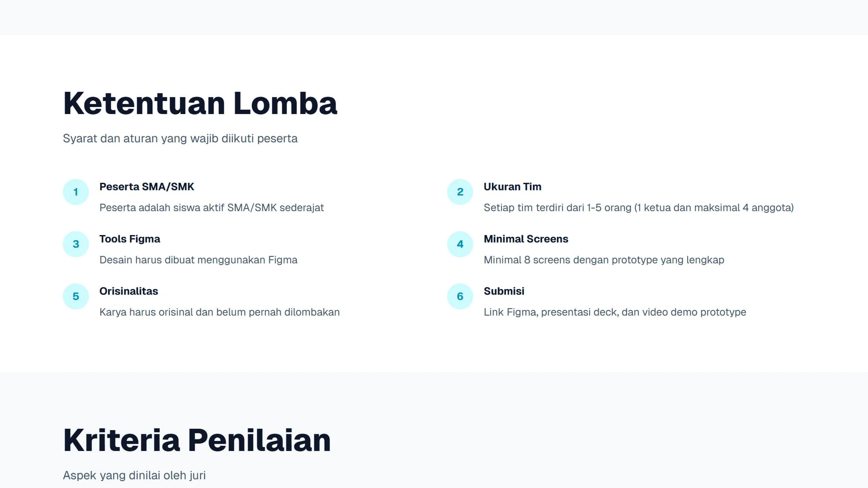Click the number 6 circle badge
The width and height of the screenshot is (868, 488).
tap(460, 296)
